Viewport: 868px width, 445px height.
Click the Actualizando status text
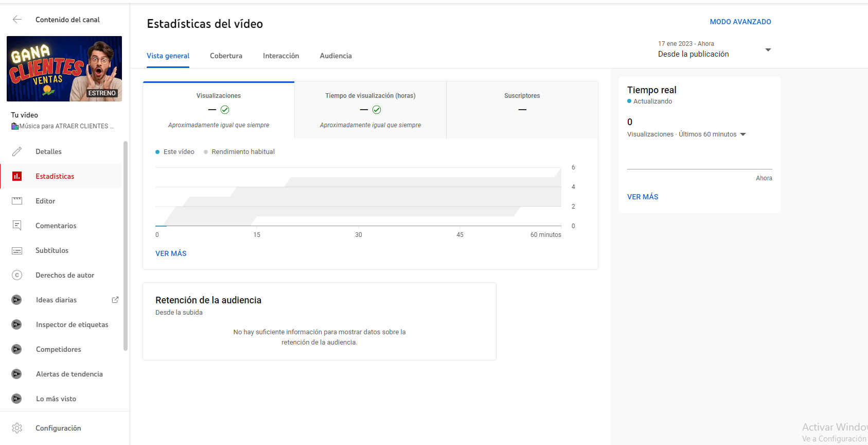(652, 101)
